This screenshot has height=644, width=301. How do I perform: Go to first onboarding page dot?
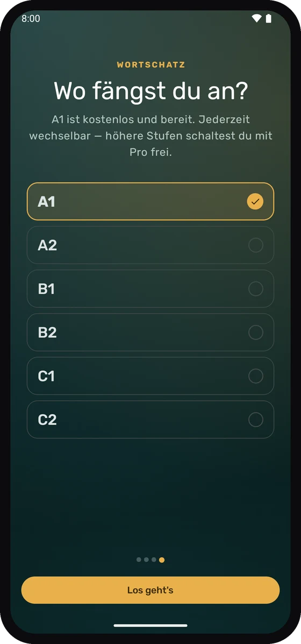tap(139, 560)
